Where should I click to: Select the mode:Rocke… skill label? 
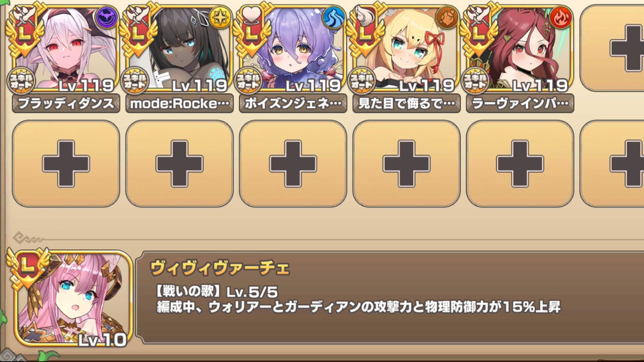tap(180, 103)
